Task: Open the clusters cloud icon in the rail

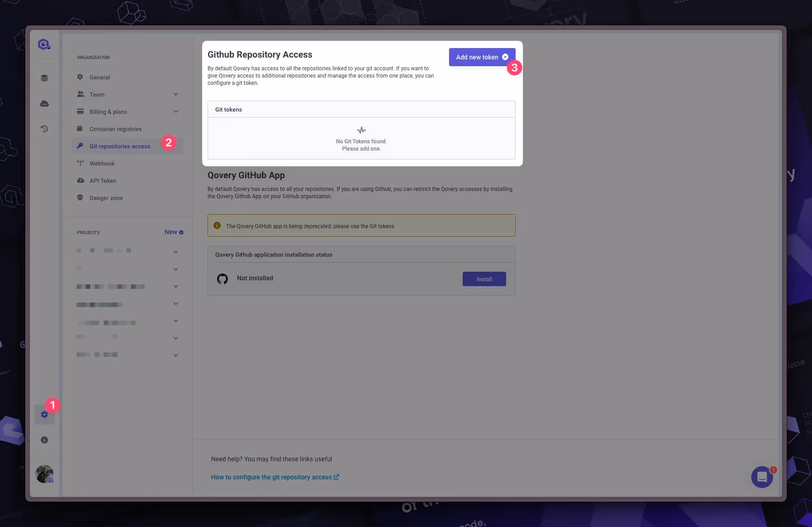Action: pyautogui.click(x=44, y=103)
